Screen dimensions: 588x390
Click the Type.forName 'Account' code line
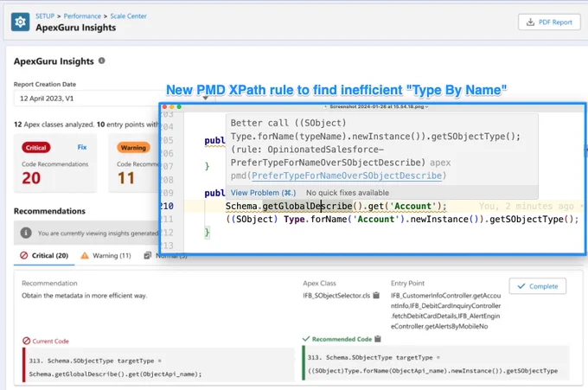(x=402, y=219)
